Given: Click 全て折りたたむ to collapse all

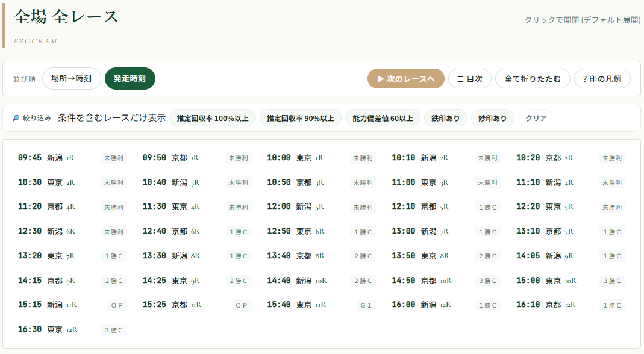Looking at the screenshot, I should pyautogui.click(x=533, y=78).
